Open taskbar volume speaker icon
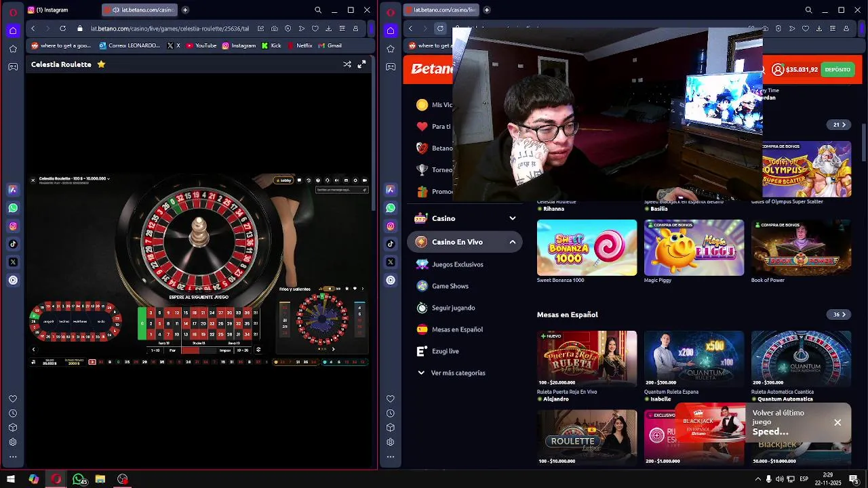This screenshot has height=488, width=868. coord(779,479)
